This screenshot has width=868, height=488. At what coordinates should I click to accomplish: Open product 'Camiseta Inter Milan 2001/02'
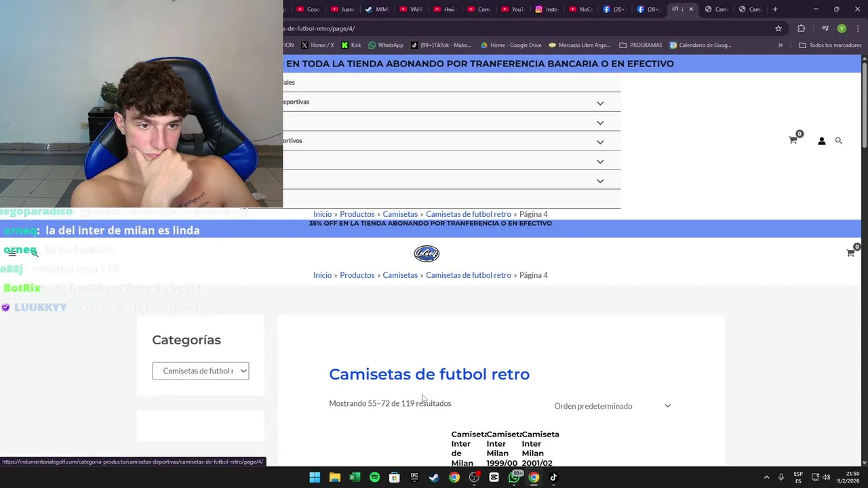[x=540, y=449]
